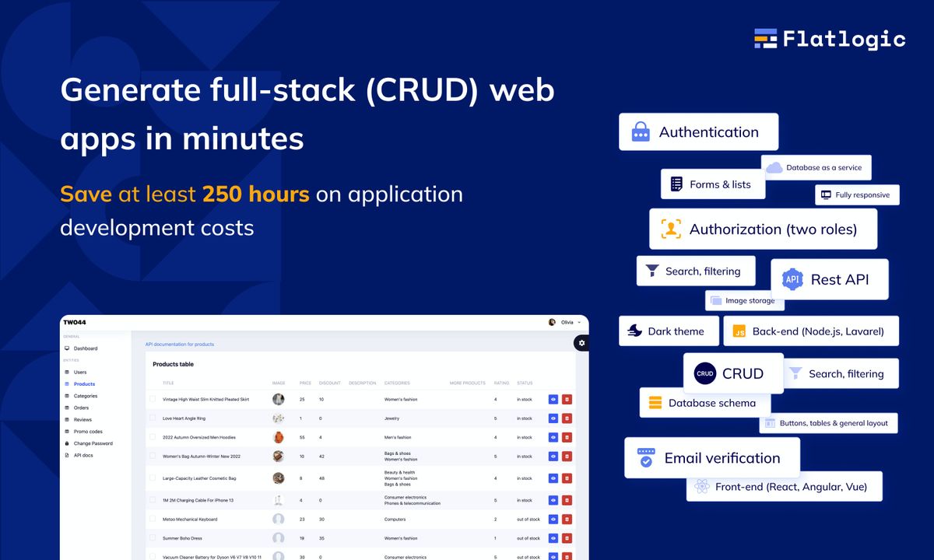Click the Rest API badge icon
The image size is (934, 560).
(x=793, y=278)
